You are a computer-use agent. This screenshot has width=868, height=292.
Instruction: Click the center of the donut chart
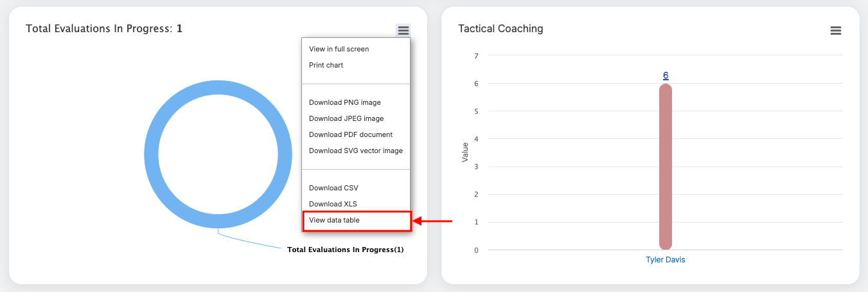tap(218, 155)
